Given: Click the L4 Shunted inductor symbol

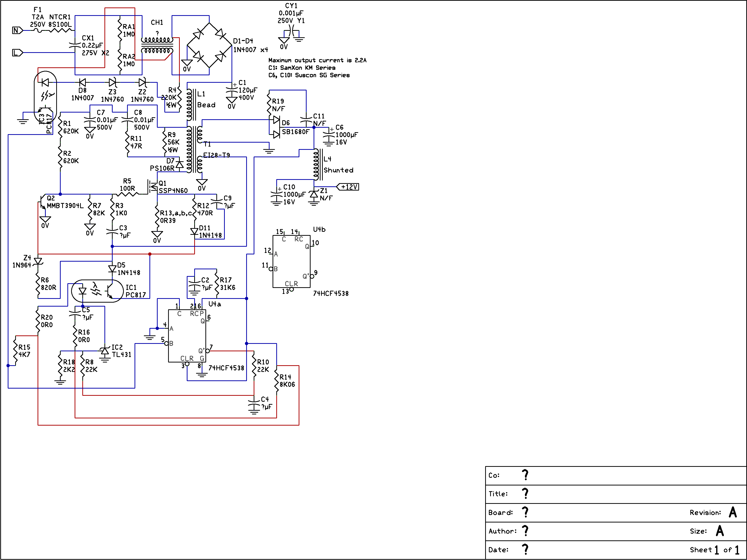Looking at the screenshot, I should tap(318, 164).
